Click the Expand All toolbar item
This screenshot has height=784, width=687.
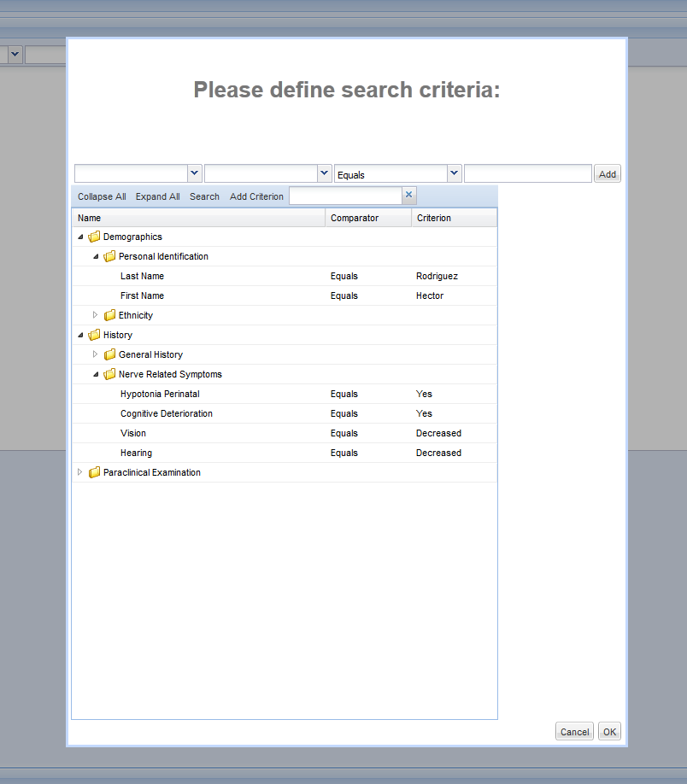(157, 196)
